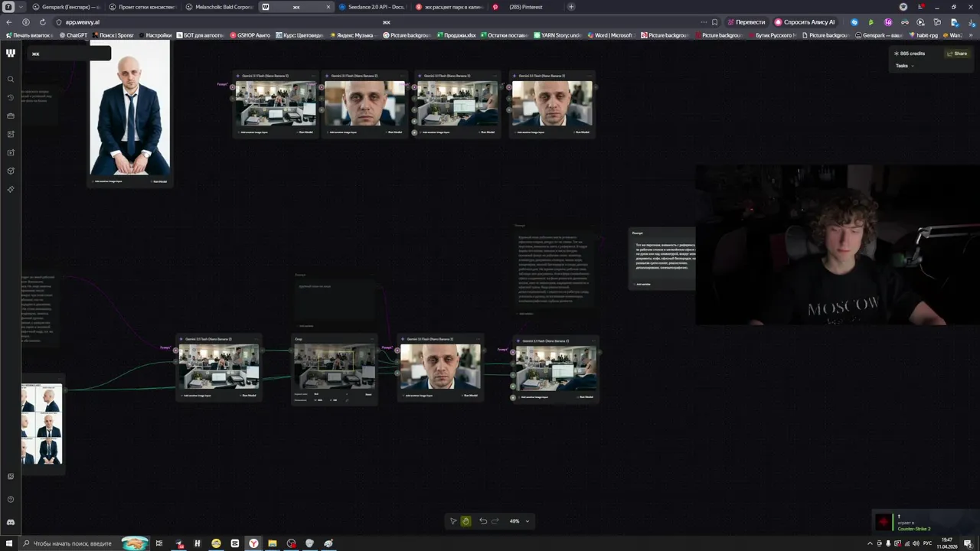Switch to the Genspark browser tab
Image resolution: width=980 pixels, height=551 pixels.
(x=67, y=7)
